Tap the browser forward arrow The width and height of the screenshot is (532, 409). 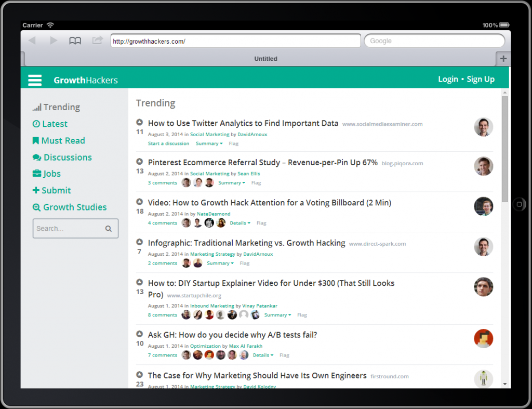click(54, 41)
